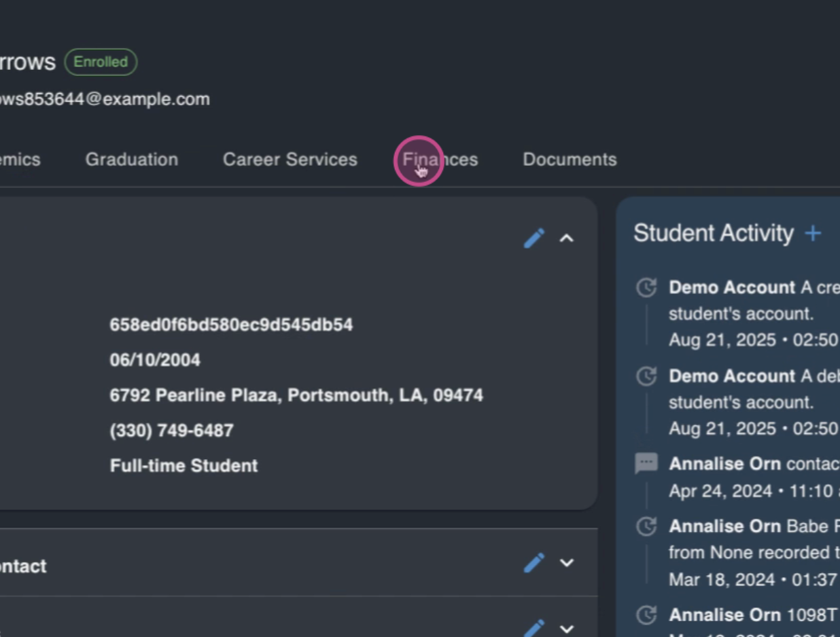The image size is (840, 637).
Task: Click history icon beside the 1098T entry
Action: [646, 615]
